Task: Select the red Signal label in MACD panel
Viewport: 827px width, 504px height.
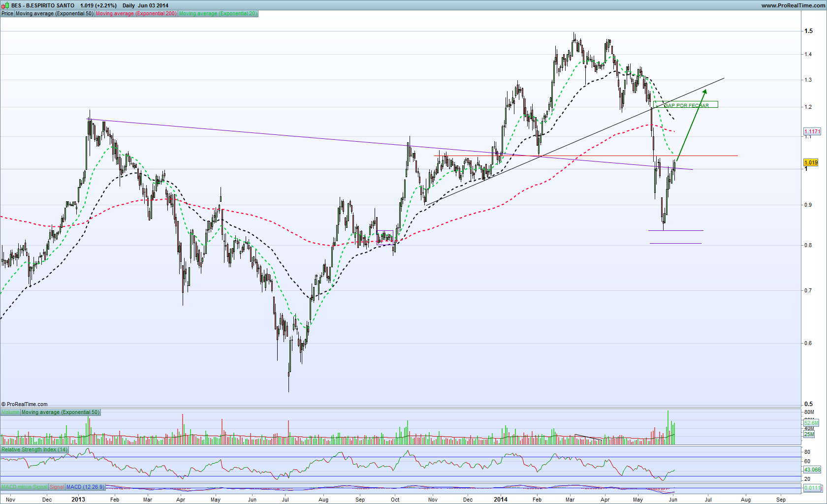Action: click(57, 487)
